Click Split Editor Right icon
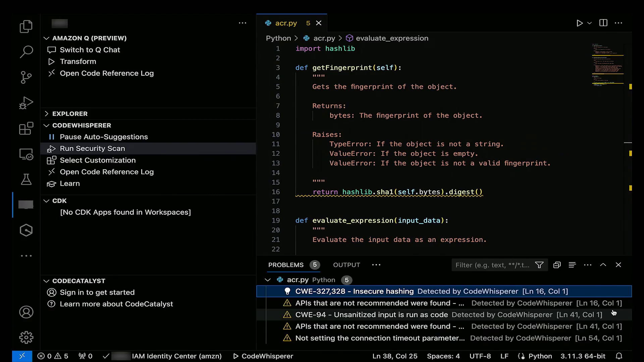The height and width of the screenshot is (362, 644). (x=603, y=23)
